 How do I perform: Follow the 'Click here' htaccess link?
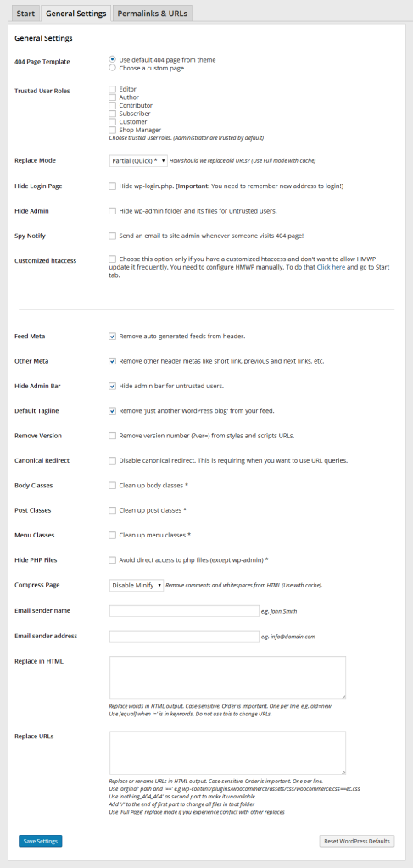point(331,267)
